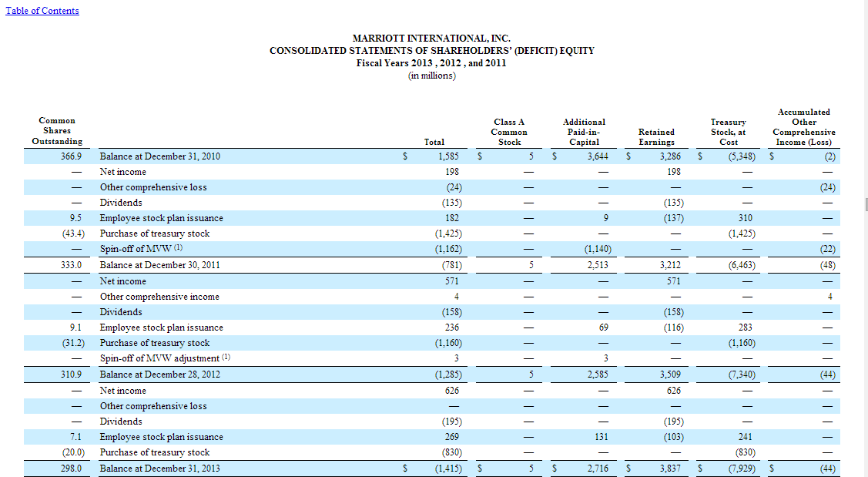Click the 3,286 retained earnings value
Viewport: 868px width, 477px height.
[x=670, y=156]
